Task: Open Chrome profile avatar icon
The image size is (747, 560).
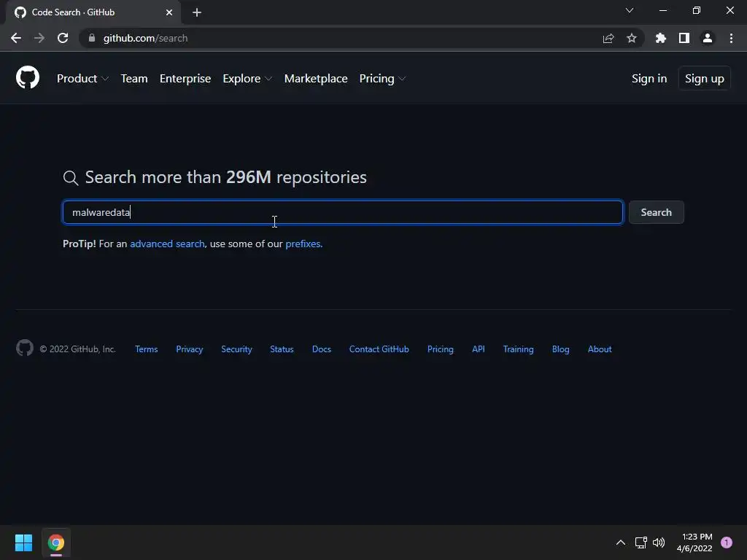Action: (x=708, y=38)
